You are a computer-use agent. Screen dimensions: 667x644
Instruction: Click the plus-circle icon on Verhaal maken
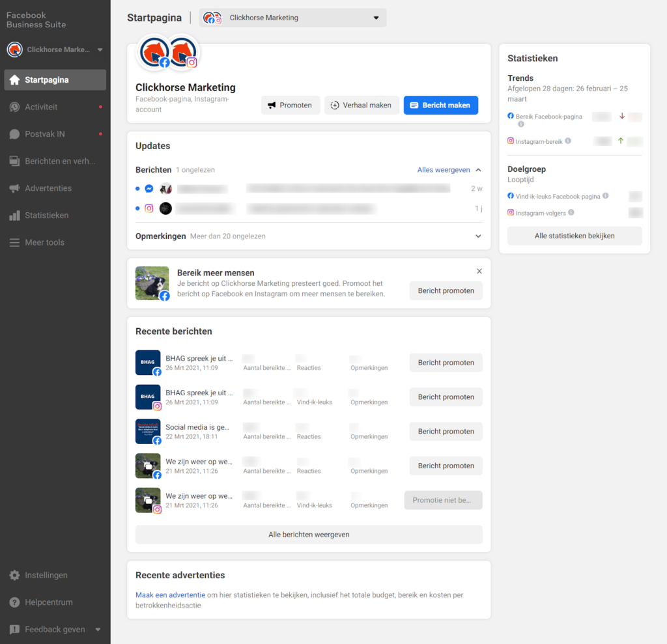[x=335, y=105]
